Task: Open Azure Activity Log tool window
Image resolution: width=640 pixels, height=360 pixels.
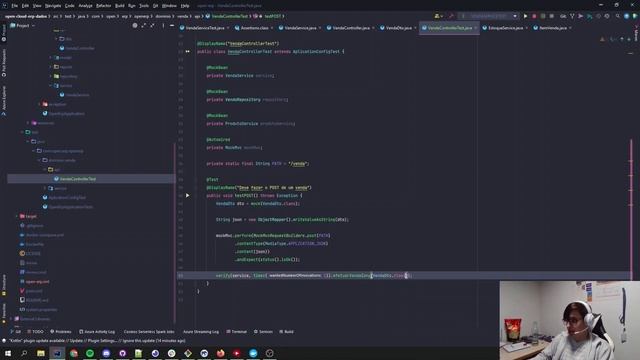Action: [97, 332]
